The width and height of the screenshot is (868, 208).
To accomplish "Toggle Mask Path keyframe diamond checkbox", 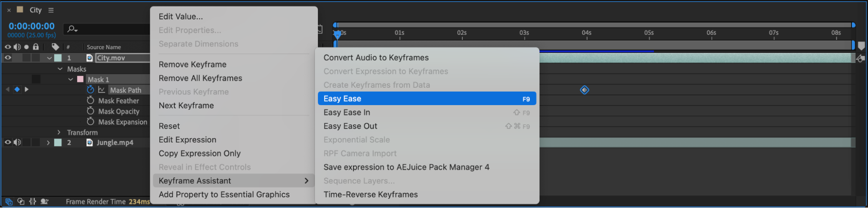I will point(17,89).
